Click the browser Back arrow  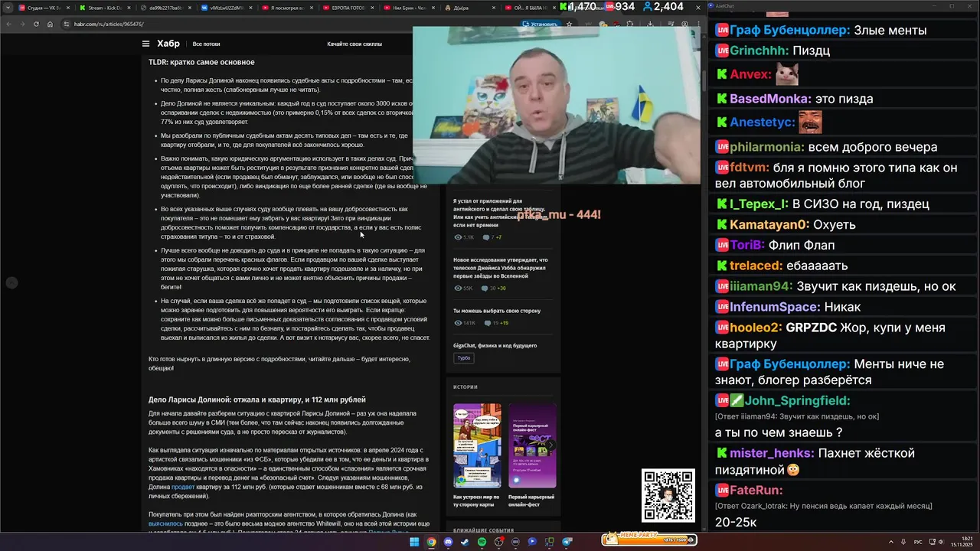coord(8,24)
